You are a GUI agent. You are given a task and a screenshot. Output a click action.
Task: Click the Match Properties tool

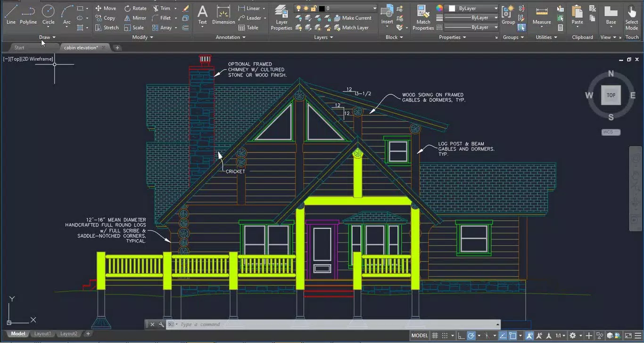pyautogui.click(x=423, y=18)
